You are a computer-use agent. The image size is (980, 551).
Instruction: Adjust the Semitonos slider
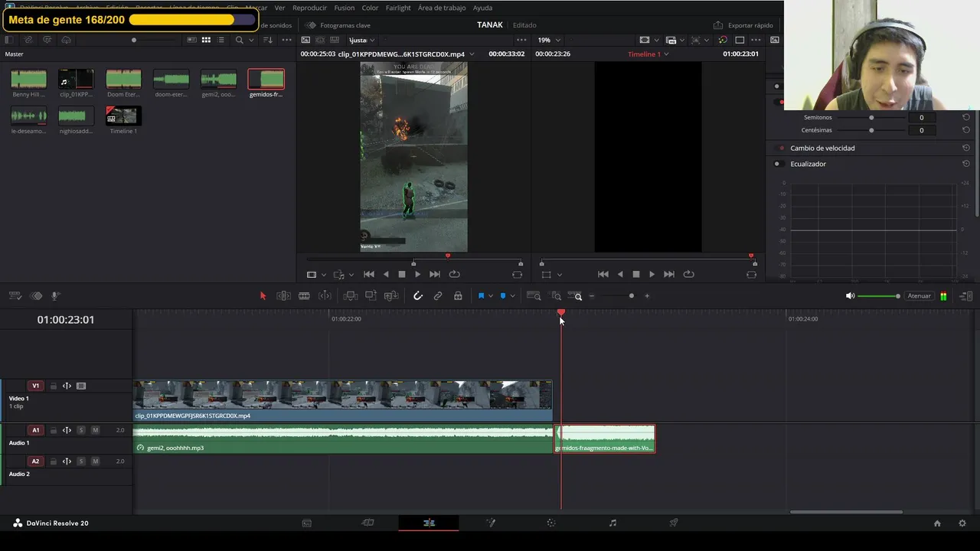[871, 118]
